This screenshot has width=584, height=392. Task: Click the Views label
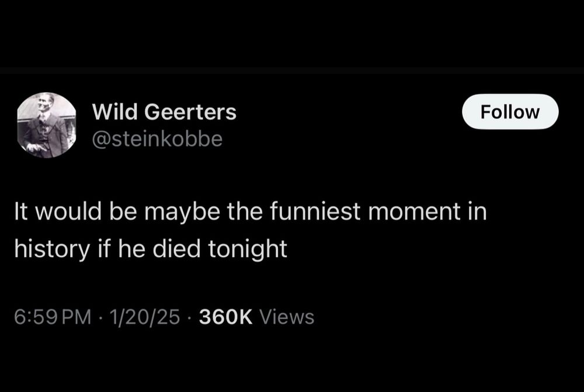coord(286,317)
